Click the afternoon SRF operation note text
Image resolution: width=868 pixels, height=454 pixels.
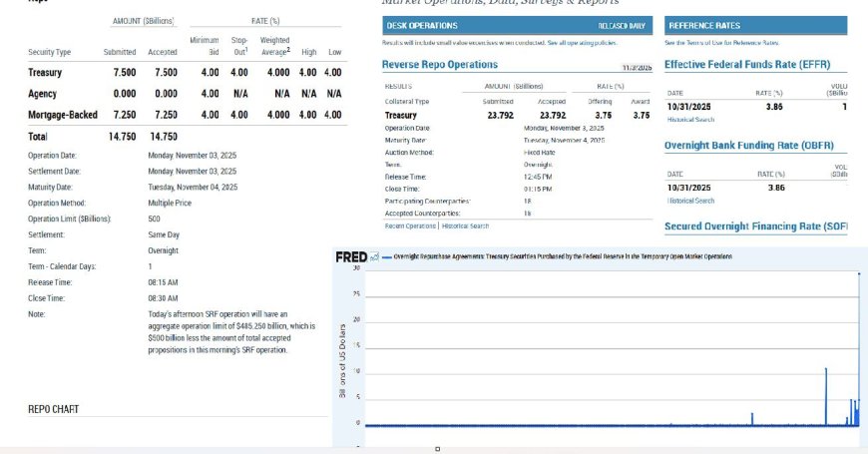pyautogui.click(x=231, y=331)
